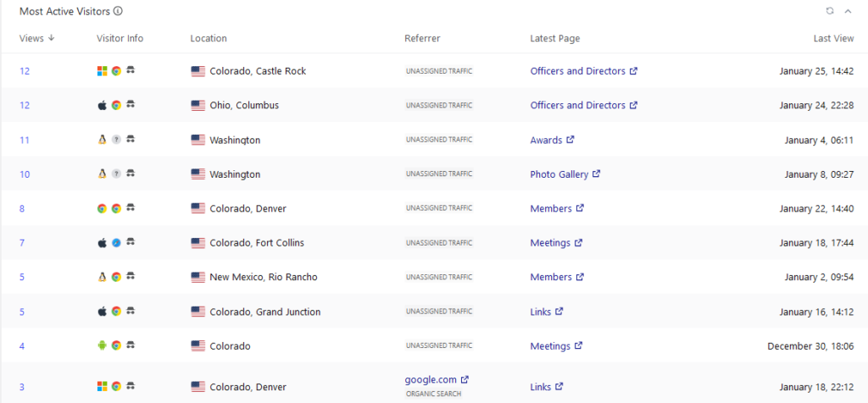Refresh the Most Active Visitors widget

[x=830, y=11]
